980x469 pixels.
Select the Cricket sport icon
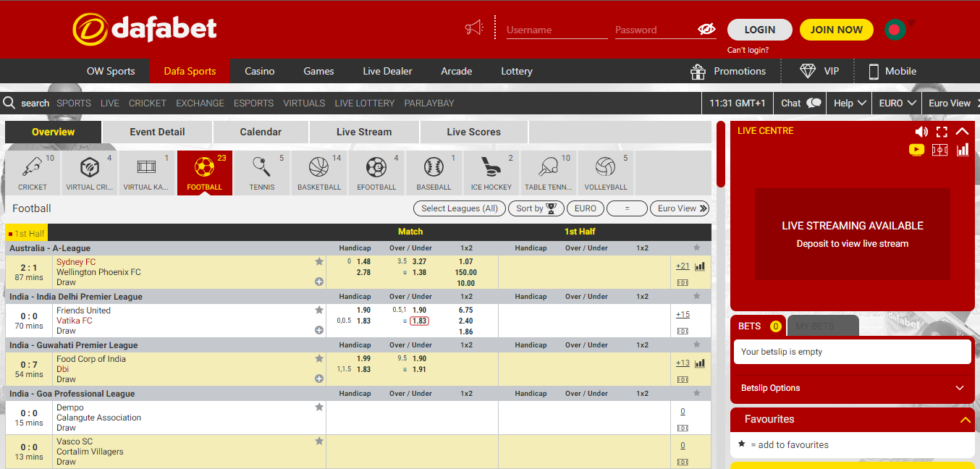(33, 173)
